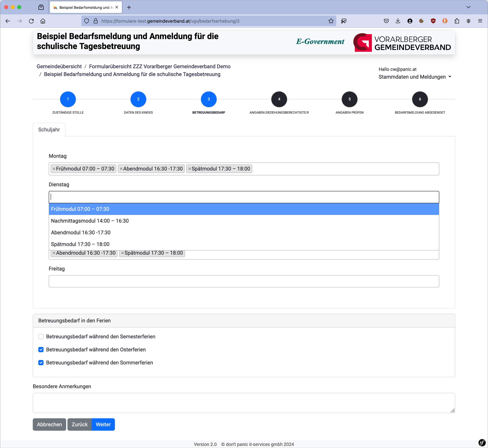
Task: Click the Zurück button
Action: pos(80,425)
